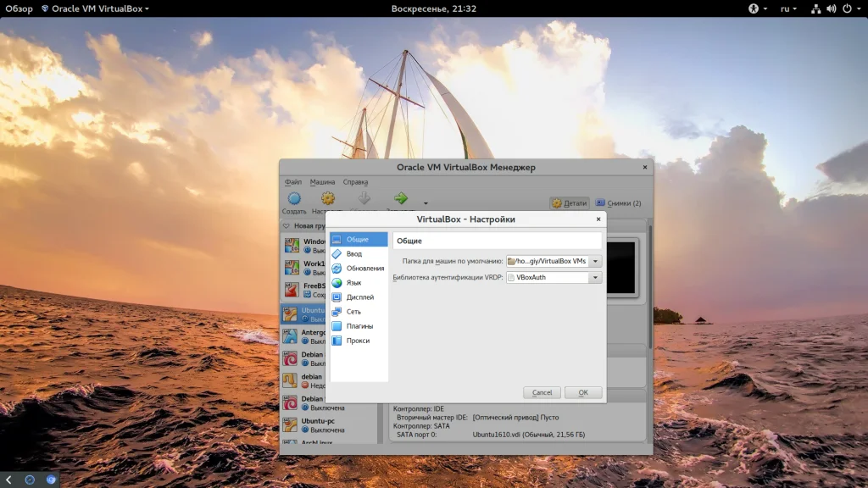Toggle the Детали view button

[570, 203]
